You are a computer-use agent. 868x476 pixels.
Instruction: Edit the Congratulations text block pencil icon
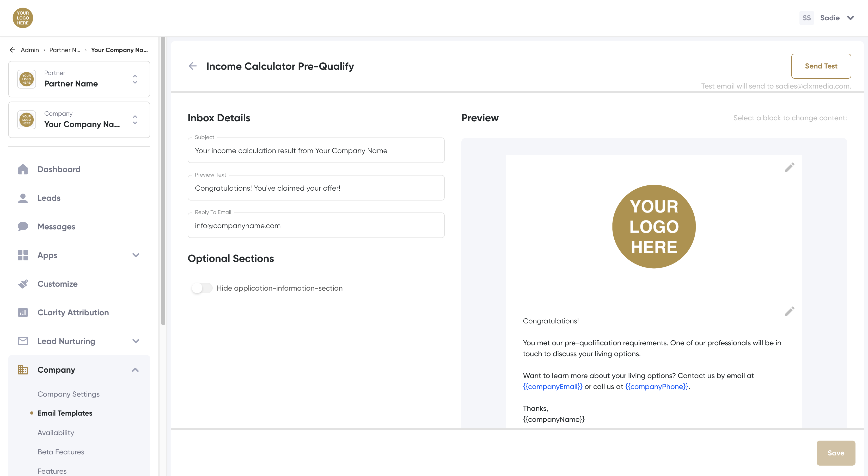point(789,311)
